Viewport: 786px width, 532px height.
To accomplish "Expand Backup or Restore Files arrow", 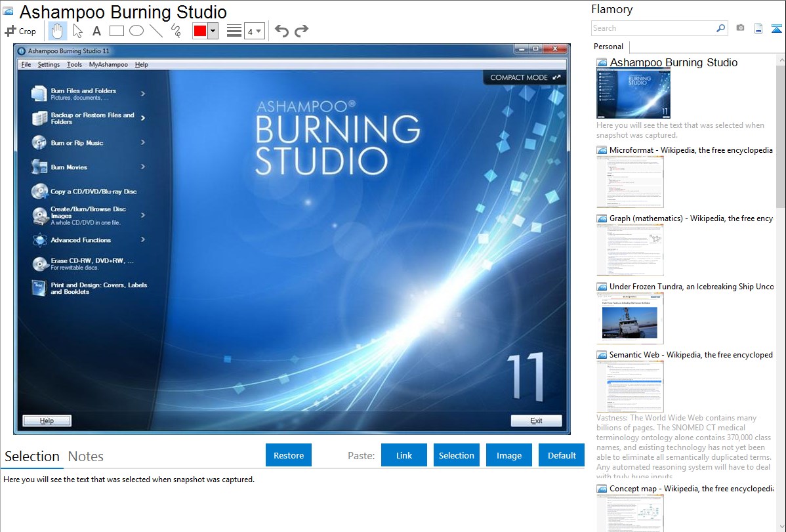I will point(143,118).
